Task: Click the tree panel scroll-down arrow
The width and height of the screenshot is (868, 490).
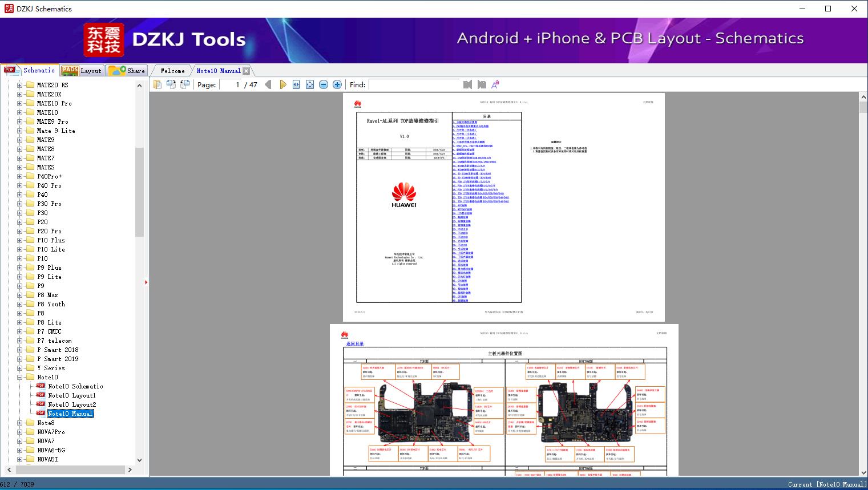Action: (139, 460)
